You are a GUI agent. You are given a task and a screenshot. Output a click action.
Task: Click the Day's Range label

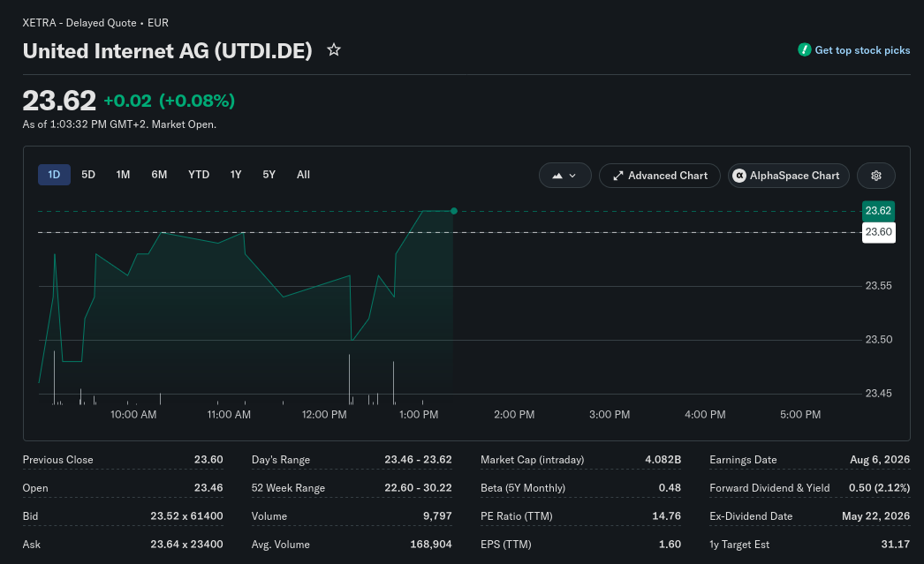[281, 460]
